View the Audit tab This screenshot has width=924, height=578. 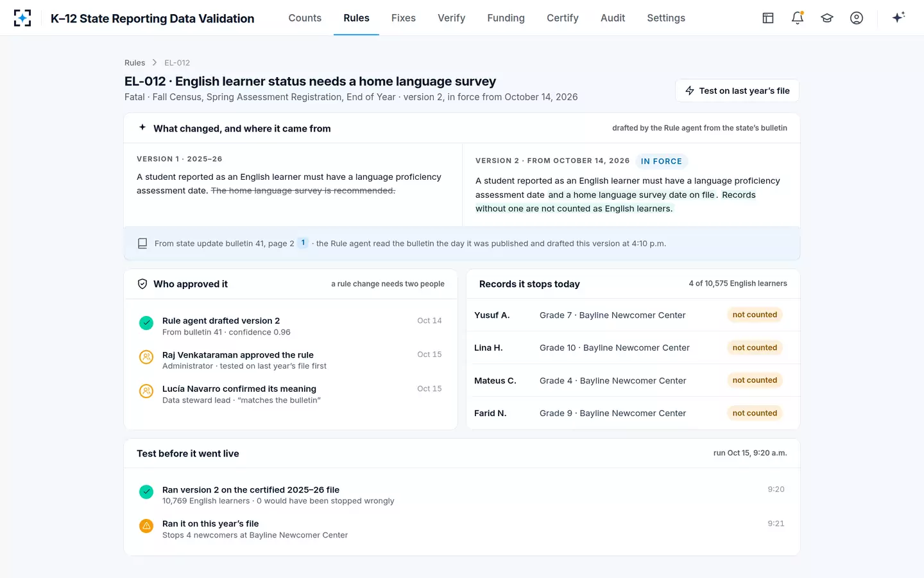[x=613, y=18]
